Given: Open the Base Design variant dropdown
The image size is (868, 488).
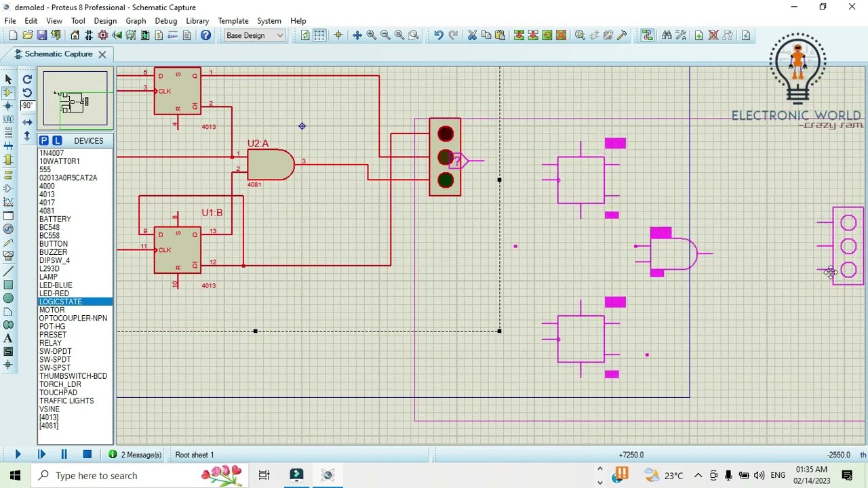Looking at the screenshot, I should 255,35.
